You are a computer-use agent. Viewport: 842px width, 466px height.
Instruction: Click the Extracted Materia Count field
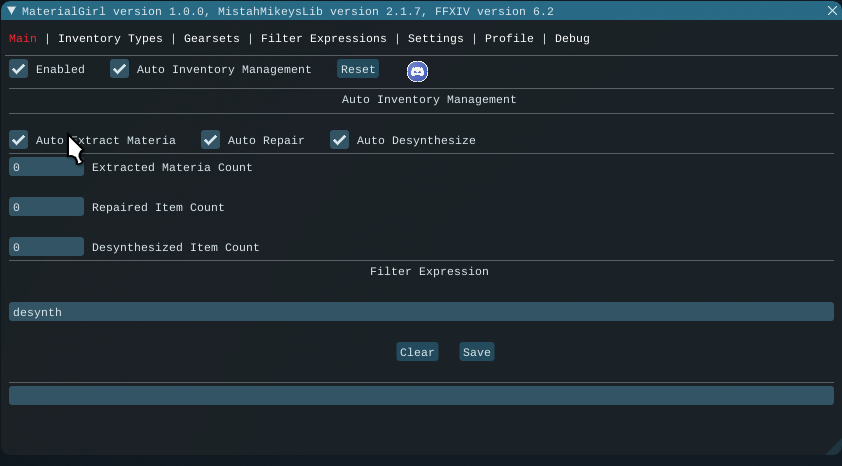[46, 168]
